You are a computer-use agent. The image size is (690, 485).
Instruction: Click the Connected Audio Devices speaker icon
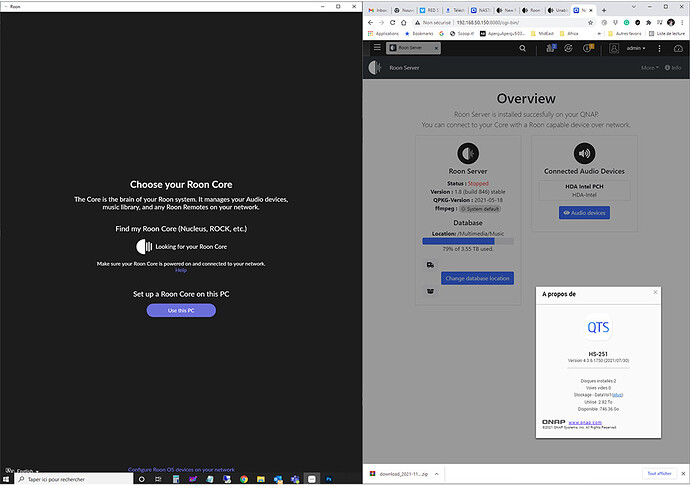pyautogui.click(x=584, y=153)
